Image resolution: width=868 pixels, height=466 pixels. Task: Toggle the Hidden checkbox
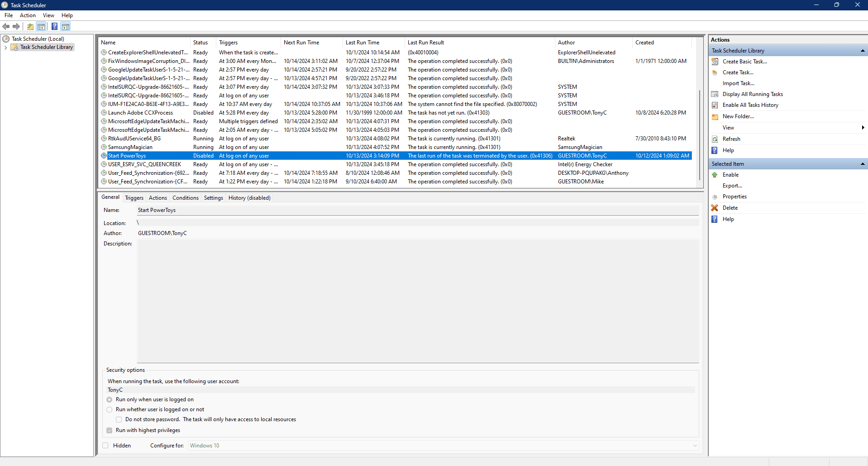(105, 446)
